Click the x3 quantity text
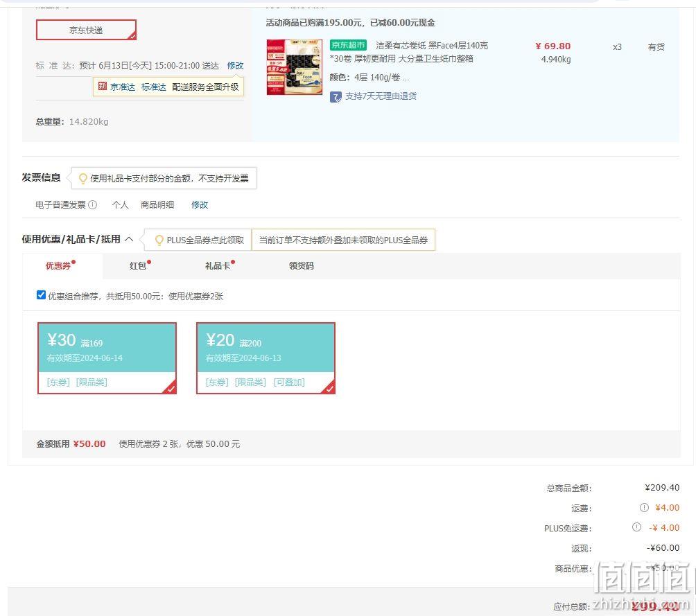The image size is (696, 616). point(617,47)
